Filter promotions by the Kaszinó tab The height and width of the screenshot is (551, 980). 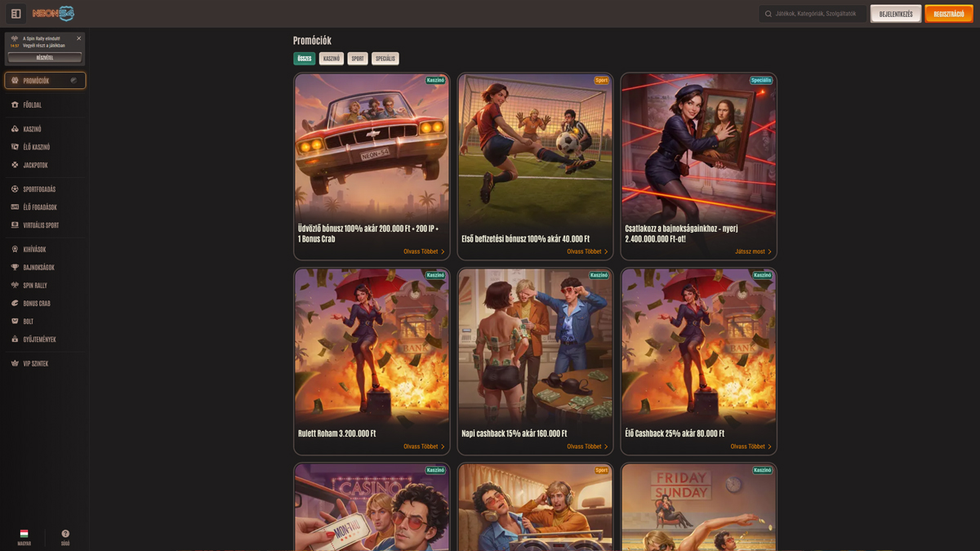(331, 59)
